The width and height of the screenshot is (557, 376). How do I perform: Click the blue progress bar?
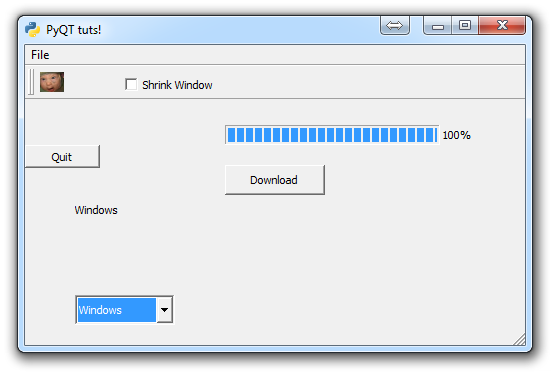click(332, 135)
